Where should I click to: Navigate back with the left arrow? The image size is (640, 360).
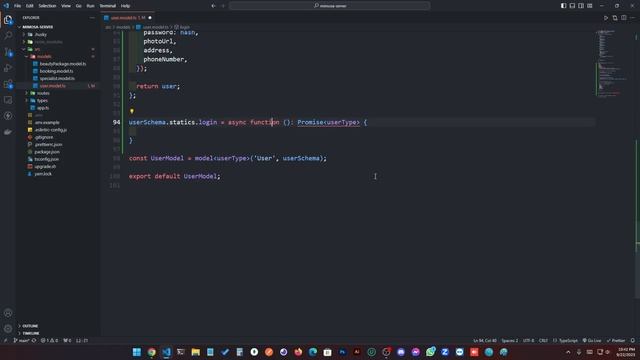click(x=213, y=6)
